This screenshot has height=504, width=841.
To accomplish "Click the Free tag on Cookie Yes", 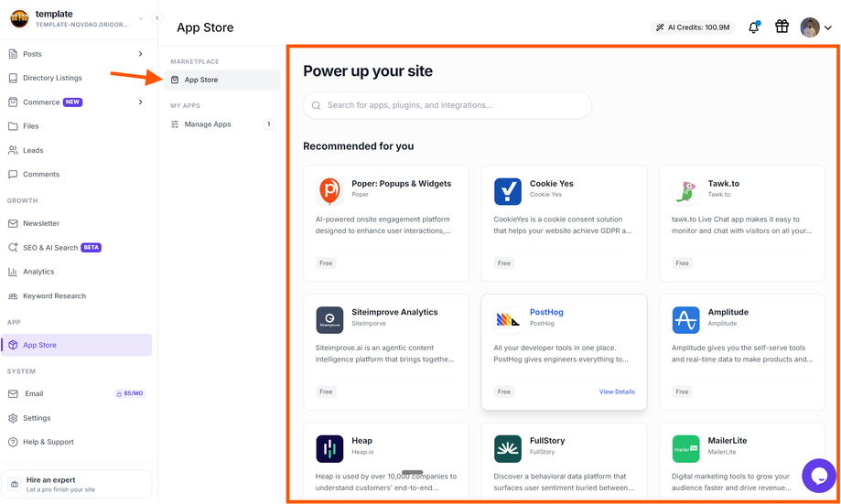I will point(503,263).
